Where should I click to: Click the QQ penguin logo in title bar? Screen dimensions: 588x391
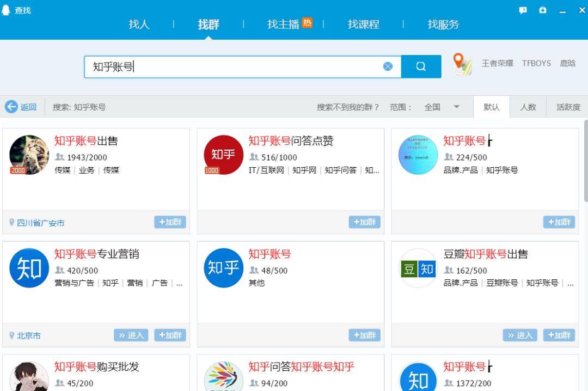click(5, 10)
